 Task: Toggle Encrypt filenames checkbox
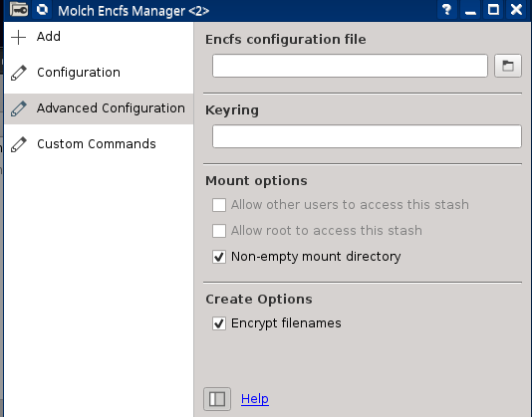(x=219, y=323)
